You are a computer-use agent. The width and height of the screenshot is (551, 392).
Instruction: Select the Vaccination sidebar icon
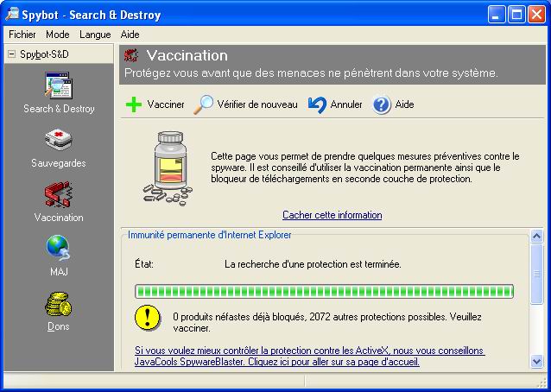point(58,195)
